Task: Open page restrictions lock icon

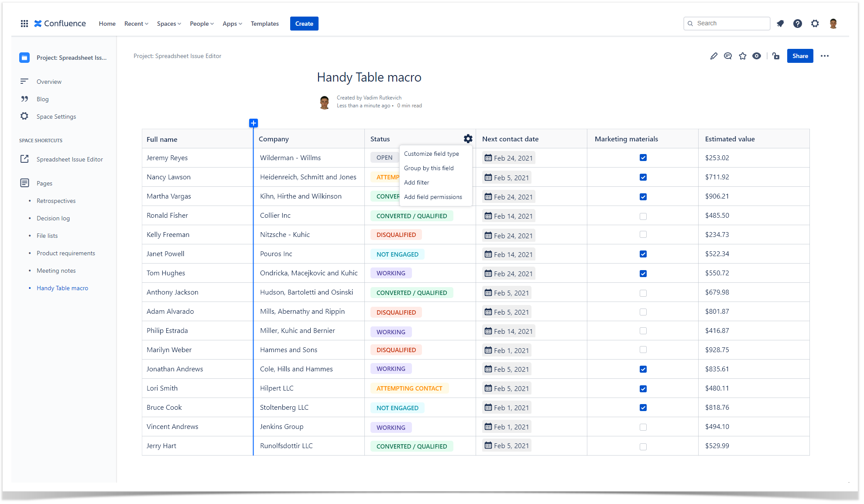Action: 776,56
